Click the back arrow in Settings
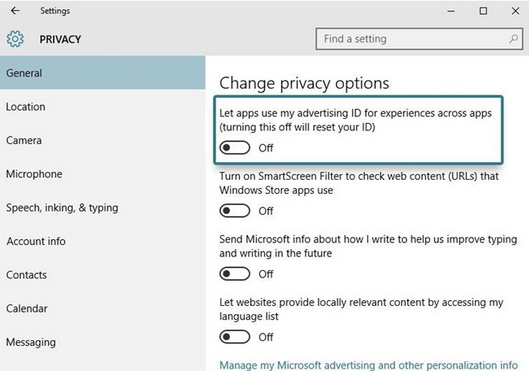 15,11
